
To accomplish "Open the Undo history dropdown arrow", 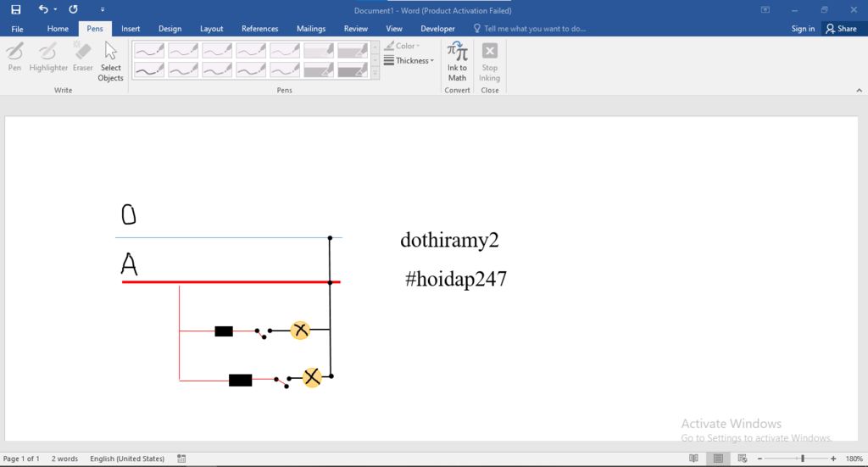I will (55, 9).
